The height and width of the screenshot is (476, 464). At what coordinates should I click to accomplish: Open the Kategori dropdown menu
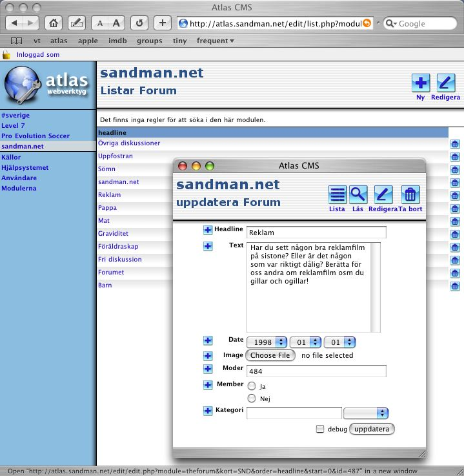coord(365,413)
